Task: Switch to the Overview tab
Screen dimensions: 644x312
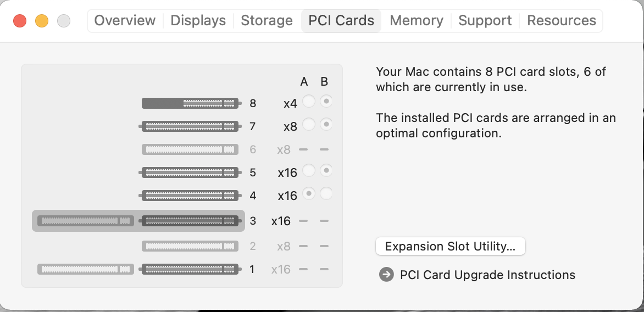Action: pyautogui.click(x=125, y=21)
